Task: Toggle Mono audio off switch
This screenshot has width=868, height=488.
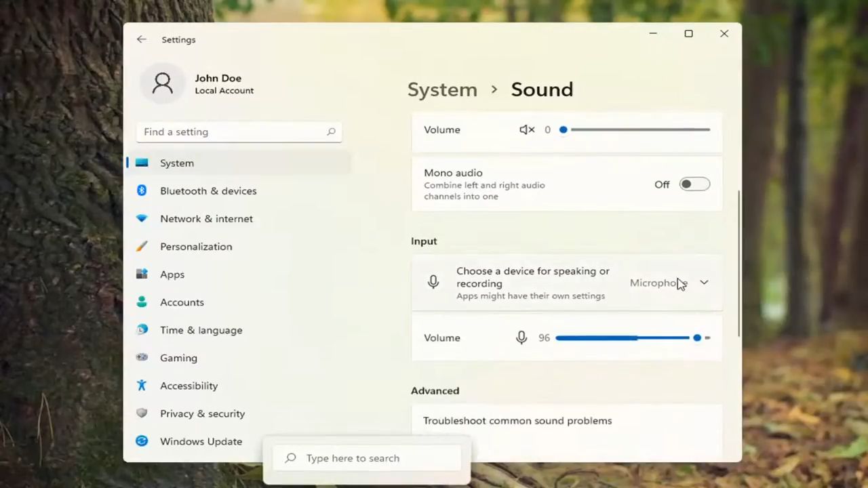Action: 694,184
